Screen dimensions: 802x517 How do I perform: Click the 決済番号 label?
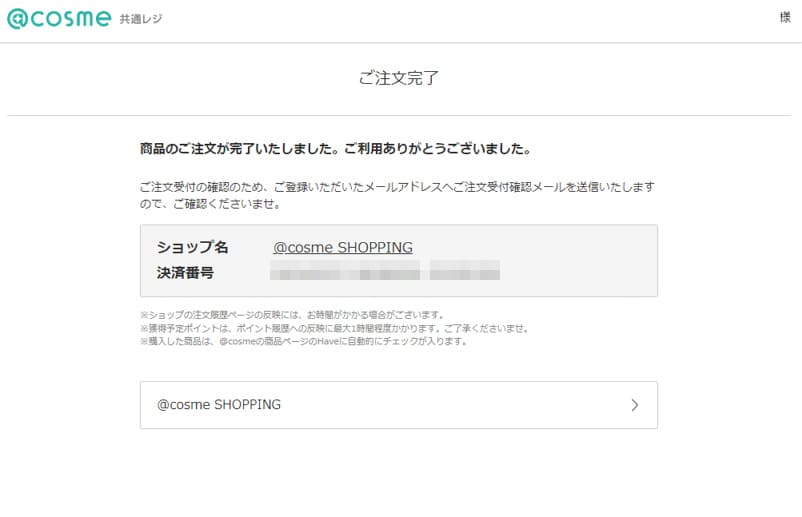[x=185, y=273]
